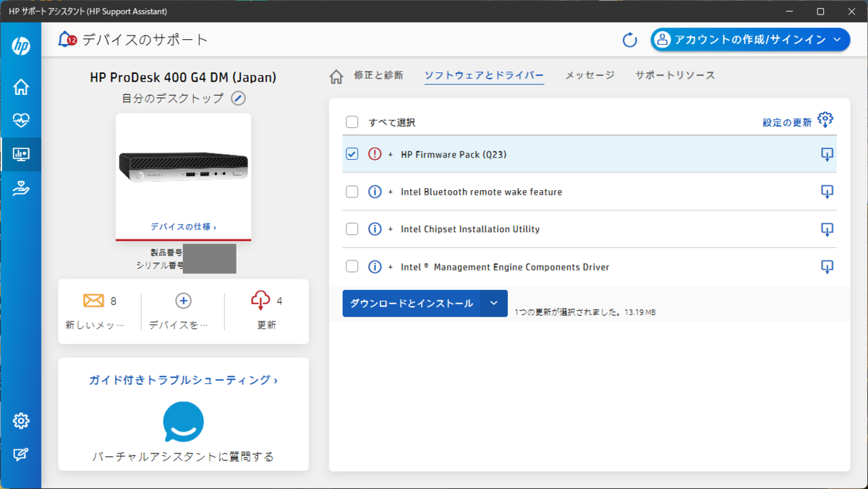
Task: Click info icon on Intel Bluetooth row
Action: [x=375, y=192]
